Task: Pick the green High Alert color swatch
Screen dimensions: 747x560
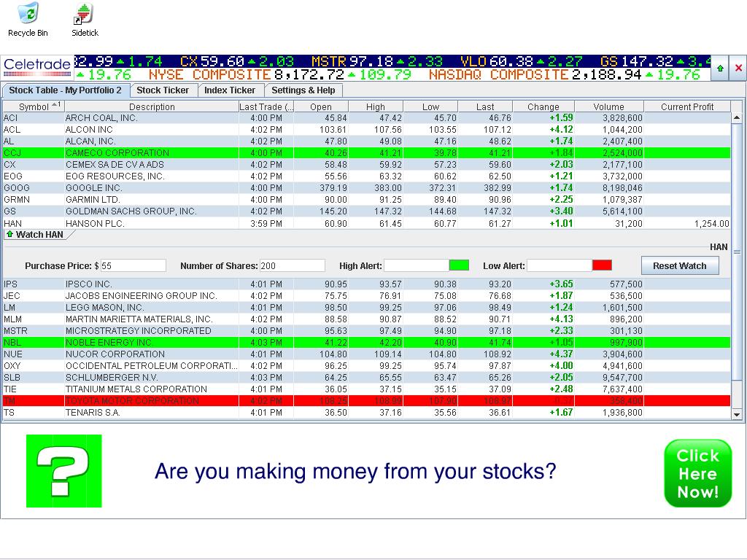Action: pyautogui.click(x=459, y=265)
